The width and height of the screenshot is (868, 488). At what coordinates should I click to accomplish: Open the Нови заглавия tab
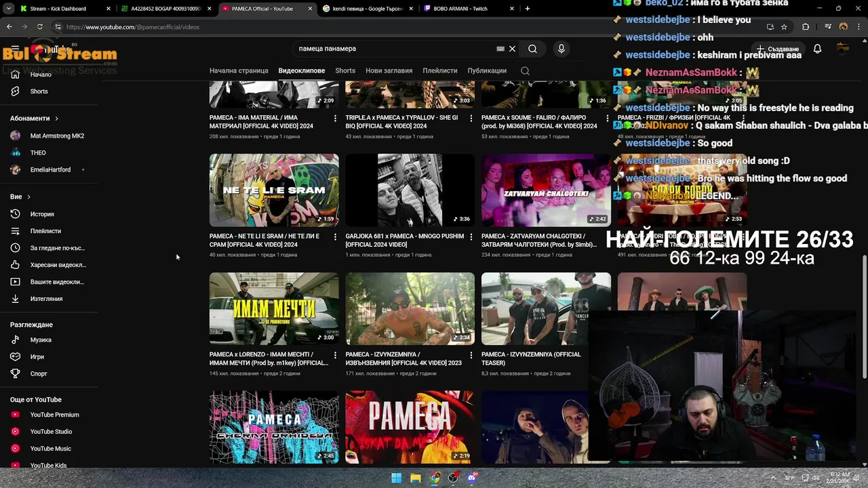pos(389,70)
